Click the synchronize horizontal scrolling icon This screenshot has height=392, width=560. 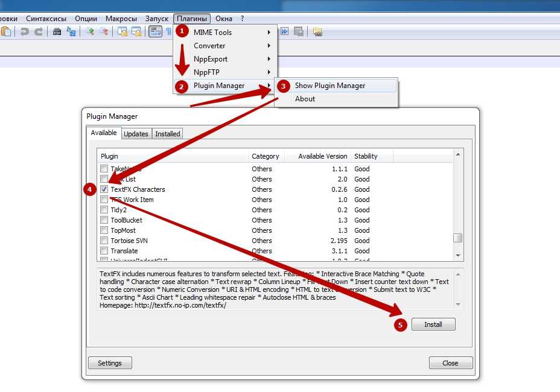click(136, 32)
